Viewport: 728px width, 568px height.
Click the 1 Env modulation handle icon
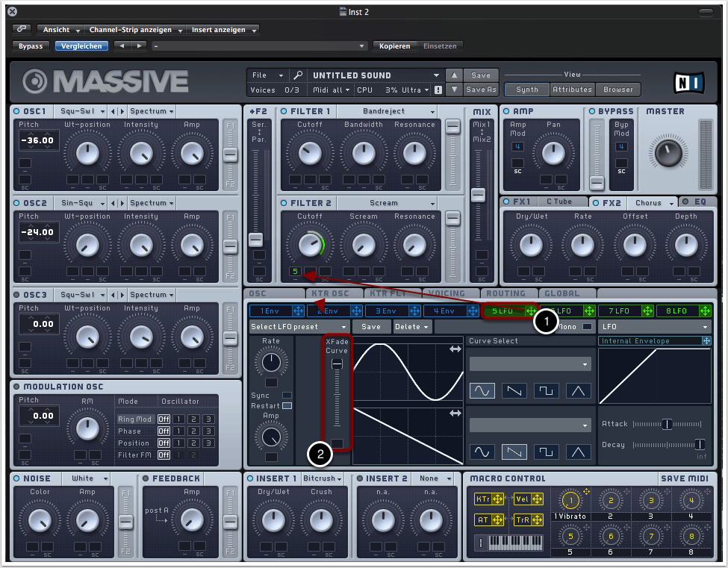point(298,311)
